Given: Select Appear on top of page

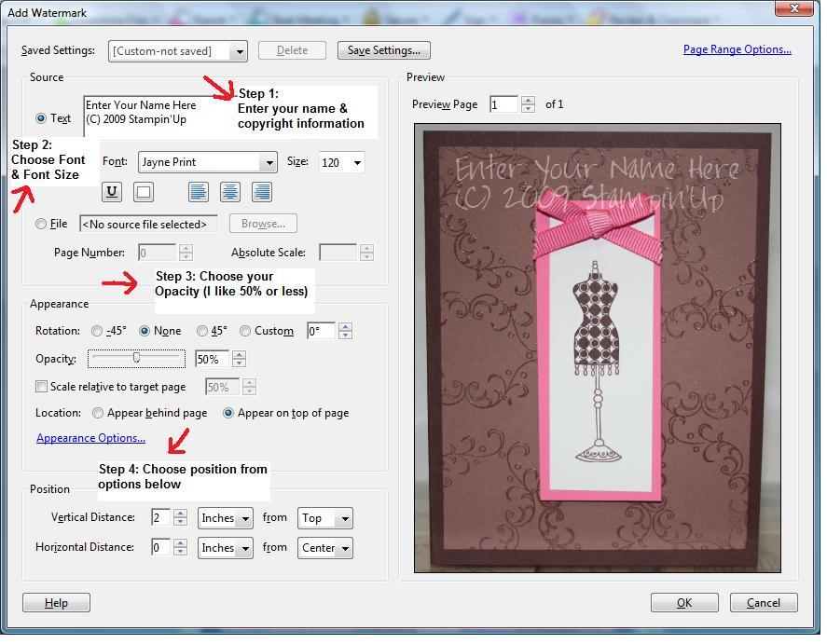Looking at the screenshot, I should (228, 413).
